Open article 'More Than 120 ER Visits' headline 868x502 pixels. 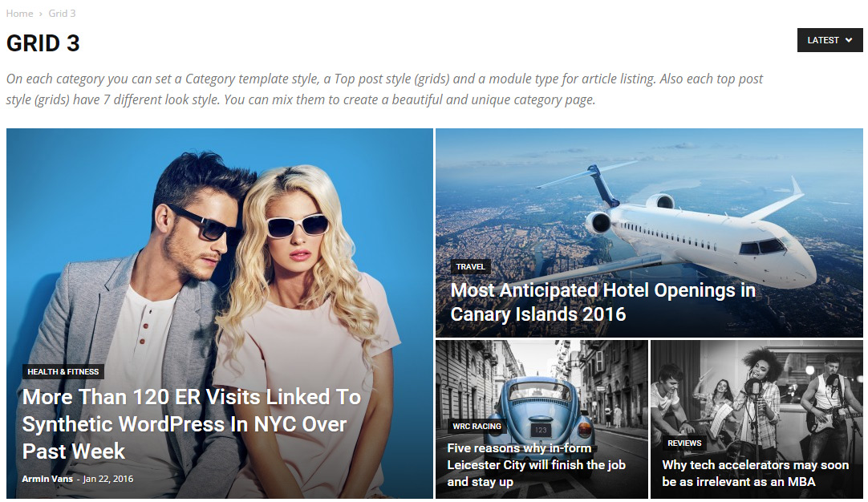pyautogui.click(x=192, y=424)
